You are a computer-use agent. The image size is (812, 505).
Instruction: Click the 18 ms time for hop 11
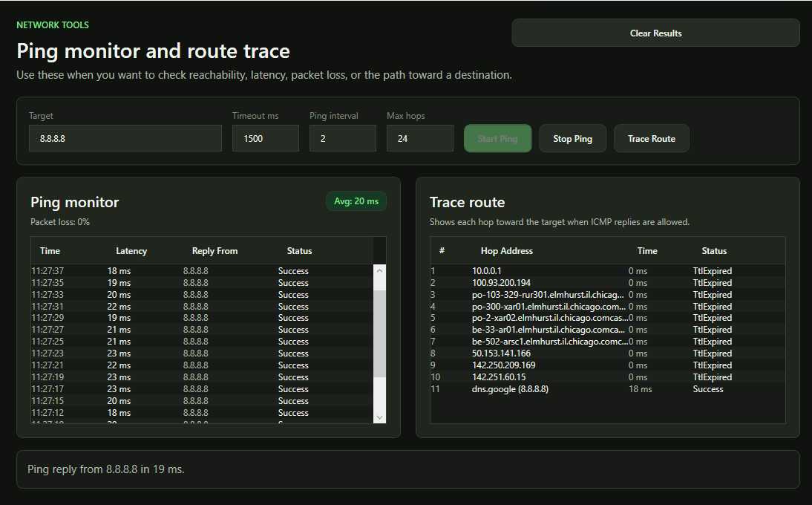pos(640,389)
